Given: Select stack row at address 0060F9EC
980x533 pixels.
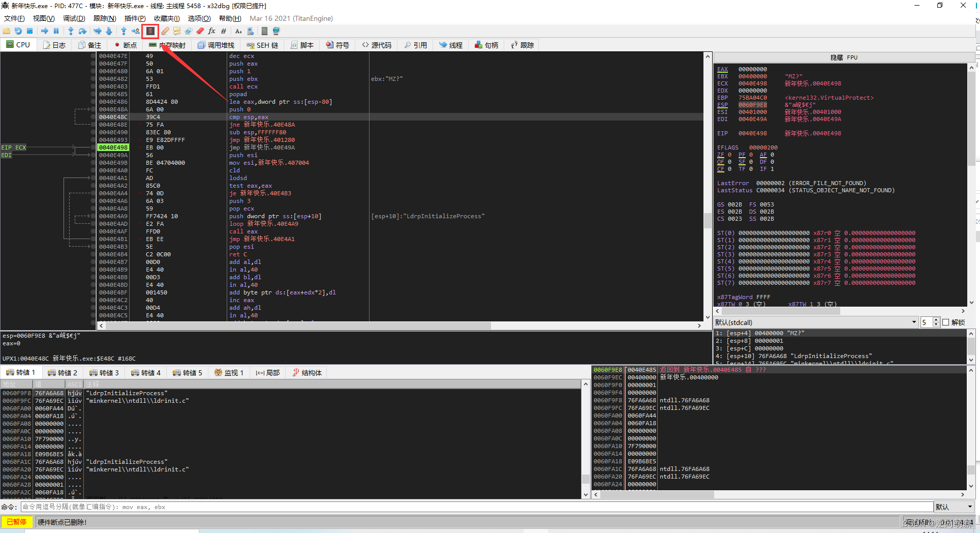Looking at the screenshot, I should pyautogui.click(x=779, y=377).
